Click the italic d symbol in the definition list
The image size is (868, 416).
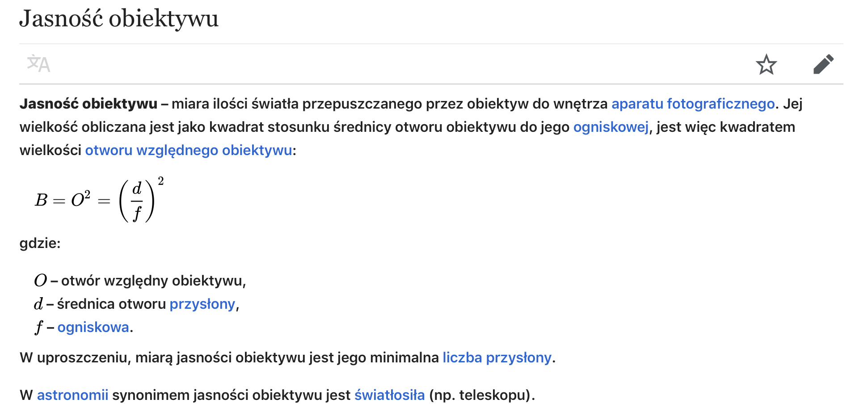(x=38, y=304)
